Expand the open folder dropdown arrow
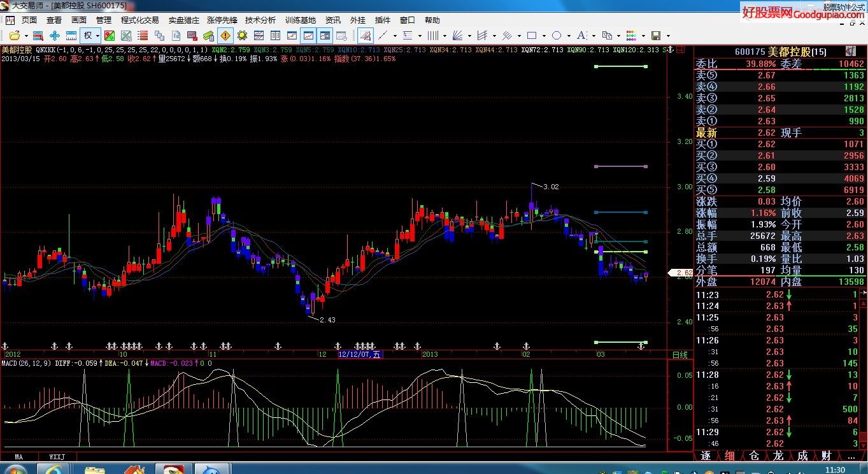The image size is (868, 474). point(26,36)
